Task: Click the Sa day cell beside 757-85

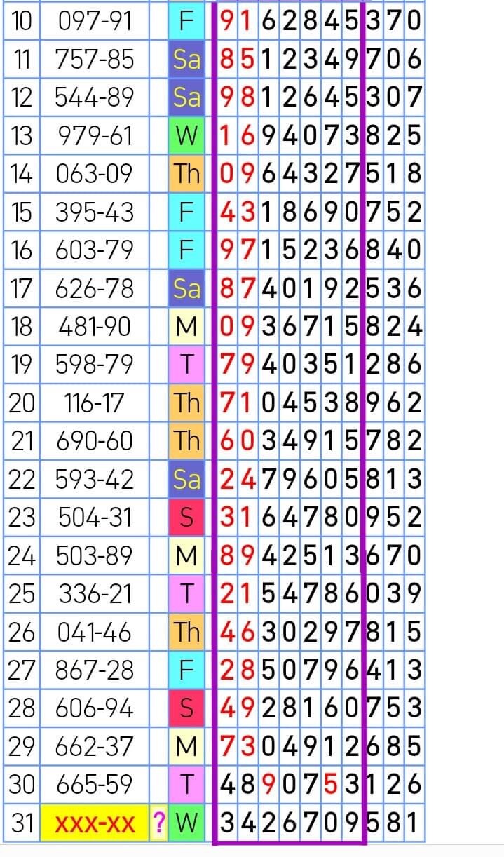Action: point(186,60)
